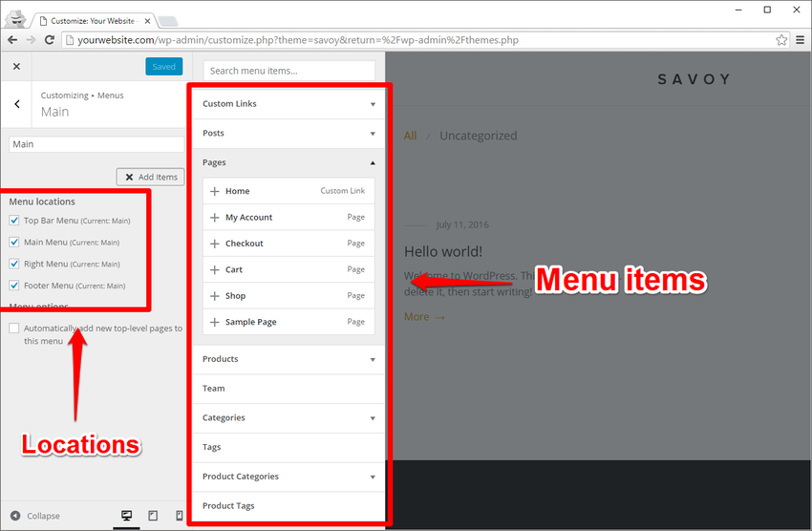This screenshot has height=531, width=812.
Task: Open the Product Tags section
Action: 288,506
